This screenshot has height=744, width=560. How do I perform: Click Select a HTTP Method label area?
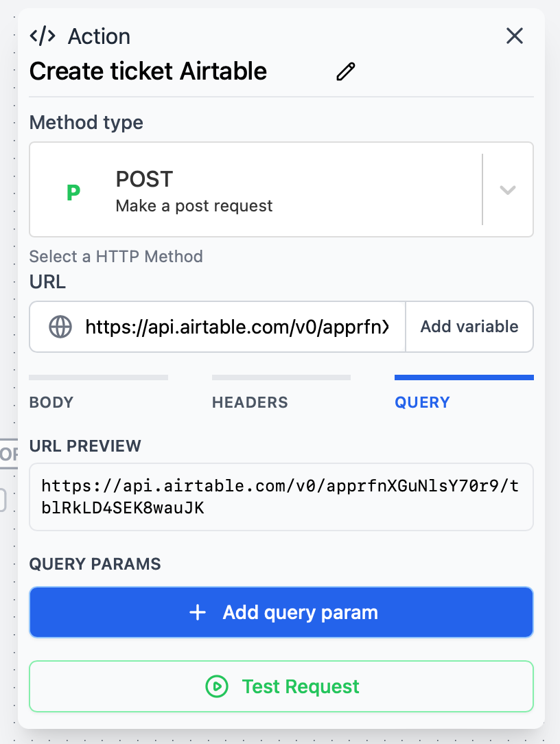click(x=115, y=256)
